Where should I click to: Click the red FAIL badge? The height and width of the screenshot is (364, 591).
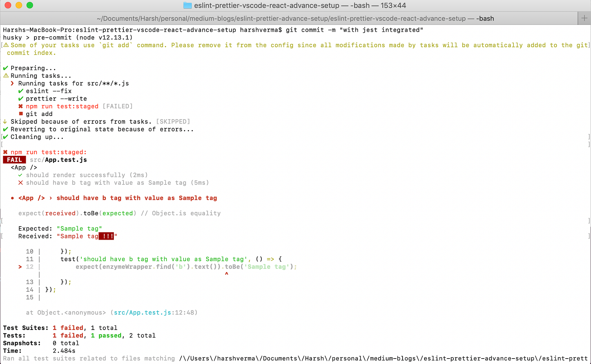(14, 160)
